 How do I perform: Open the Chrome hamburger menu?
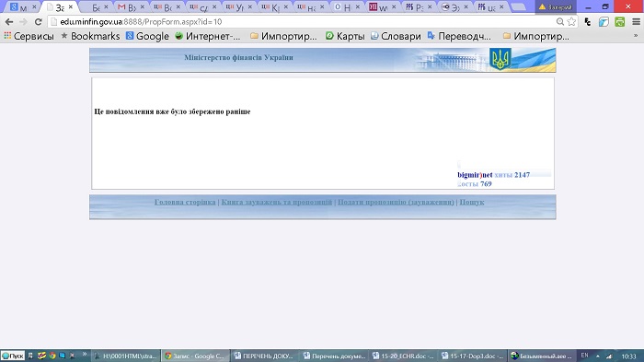[x=636, y=22]
